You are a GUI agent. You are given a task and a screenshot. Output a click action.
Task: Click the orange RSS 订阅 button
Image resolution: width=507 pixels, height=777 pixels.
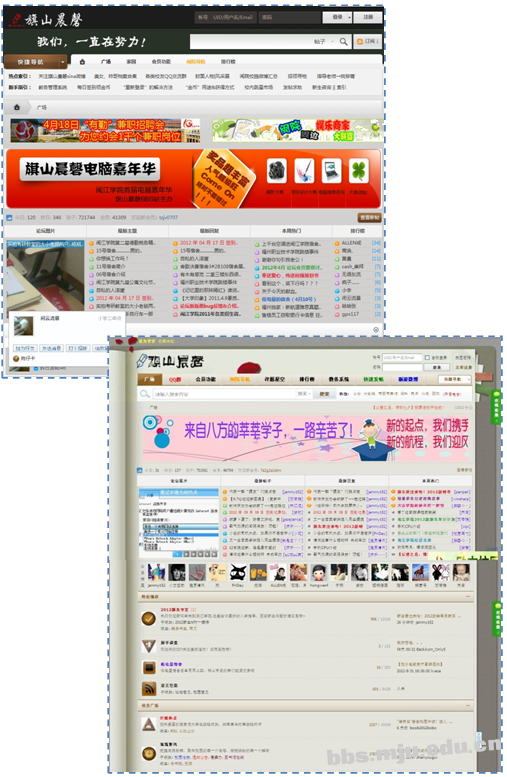pyautogui.click(x=368, y=42)
